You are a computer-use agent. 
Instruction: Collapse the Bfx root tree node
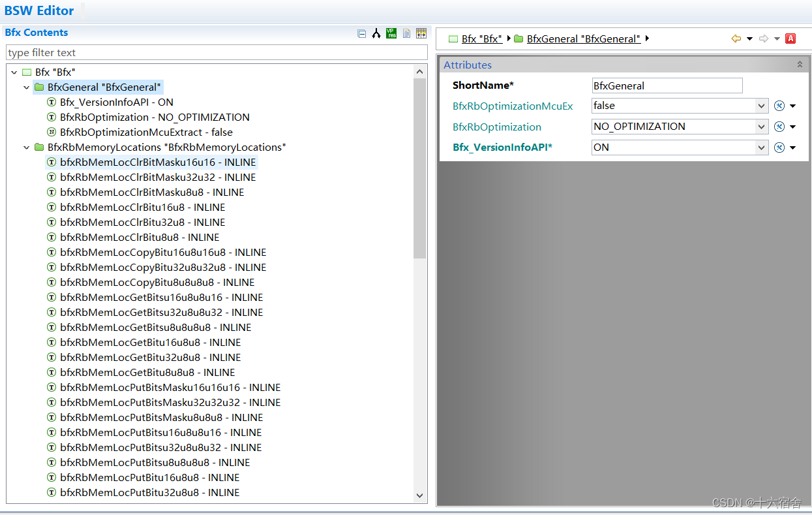14,72
